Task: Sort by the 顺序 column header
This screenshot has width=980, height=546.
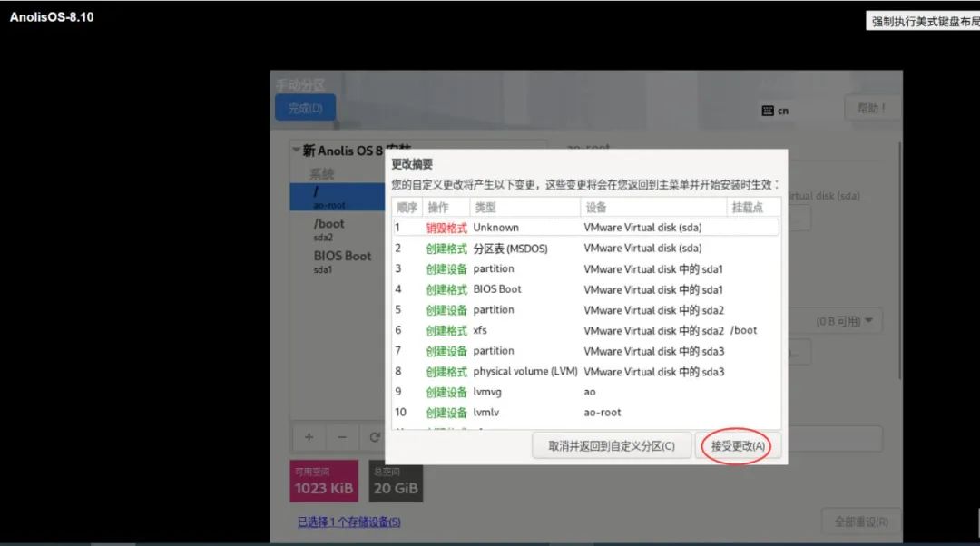Action: [407, 208]
